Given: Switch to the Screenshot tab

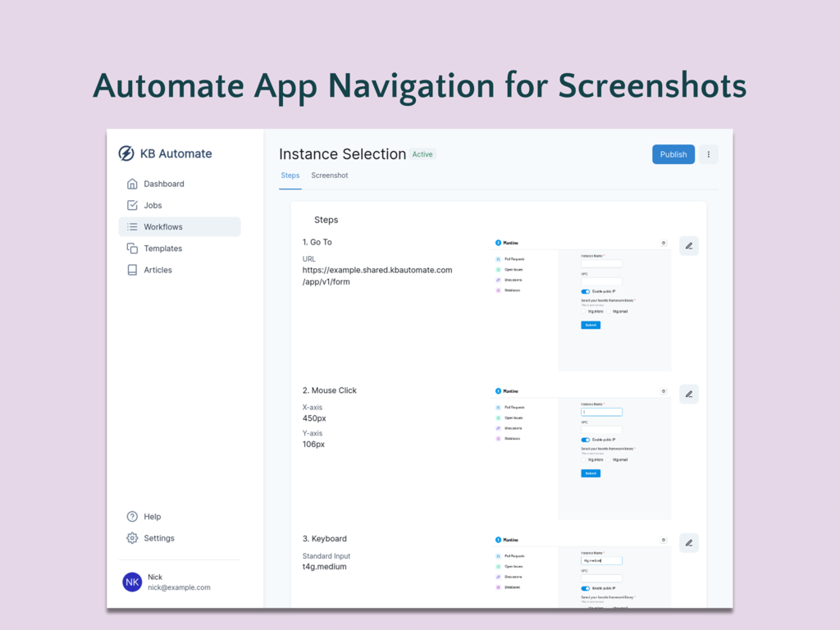Looking at the screenshot, I should point(330,176).
